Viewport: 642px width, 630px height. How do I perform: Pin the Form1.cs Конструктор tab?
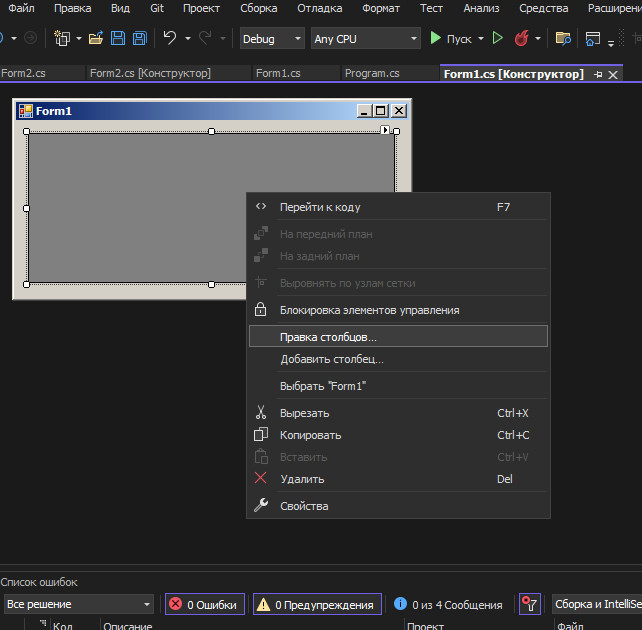tap(598, 75)
